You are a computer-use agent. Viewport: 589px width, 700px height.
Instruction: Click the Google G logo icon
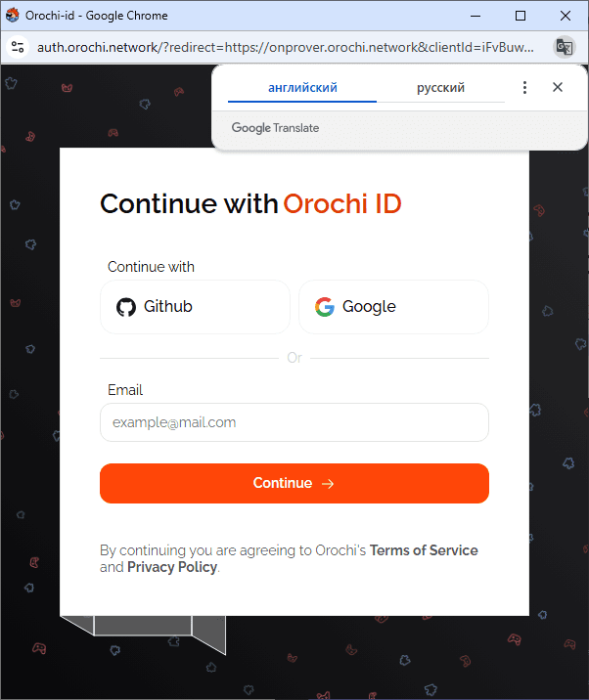325,307
